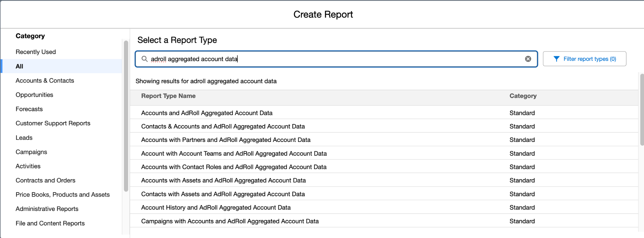Click the Category column header in results
The image size is (644, 238).
pos(523,96)
